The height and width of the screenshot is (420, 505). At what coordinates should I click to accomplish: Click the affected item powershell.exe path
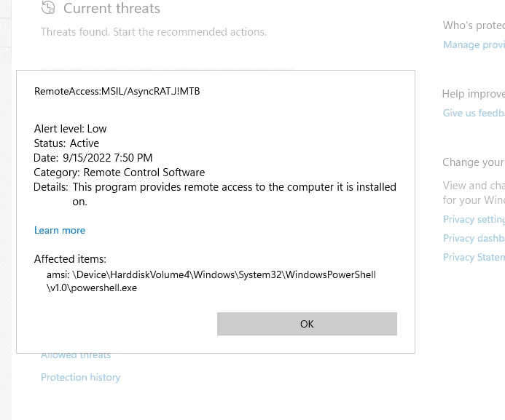(211, 281)
